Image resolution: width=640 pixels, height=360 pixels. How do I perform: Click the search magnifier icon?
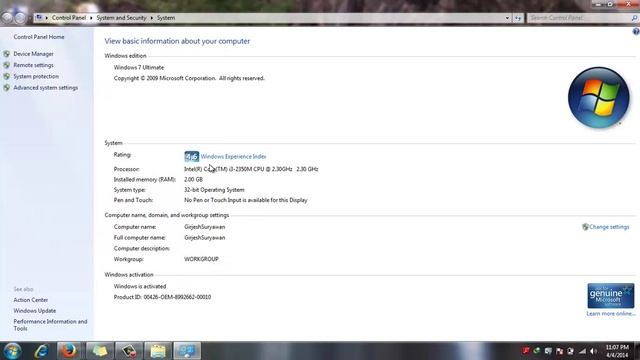634,18
